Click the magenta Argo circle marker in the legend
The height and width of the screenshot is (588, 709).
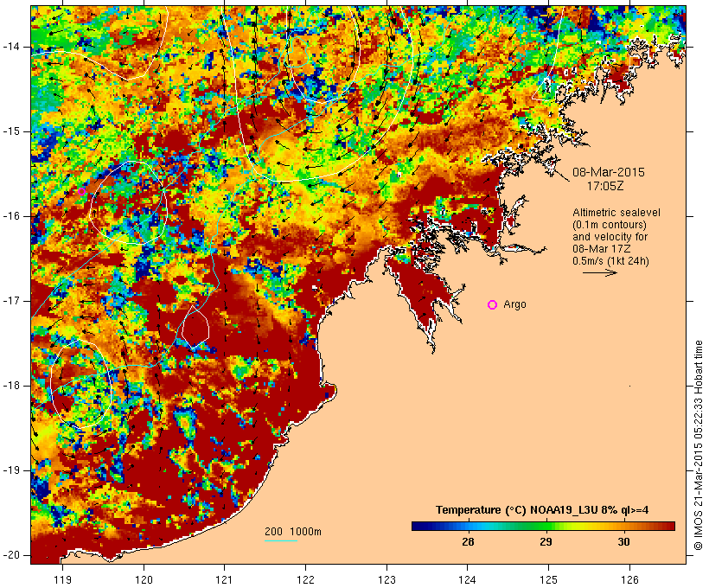[x=493, y=305]
